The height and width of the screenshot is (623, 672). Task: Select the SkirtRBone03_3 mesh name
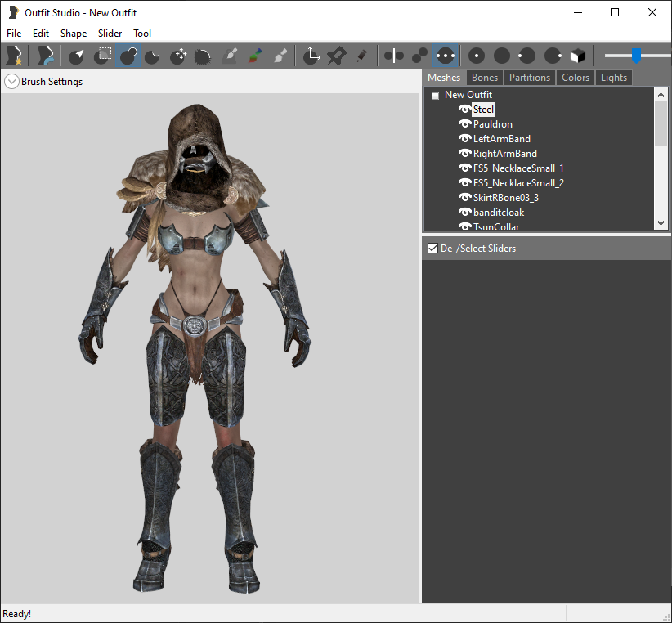coord(506,197)
